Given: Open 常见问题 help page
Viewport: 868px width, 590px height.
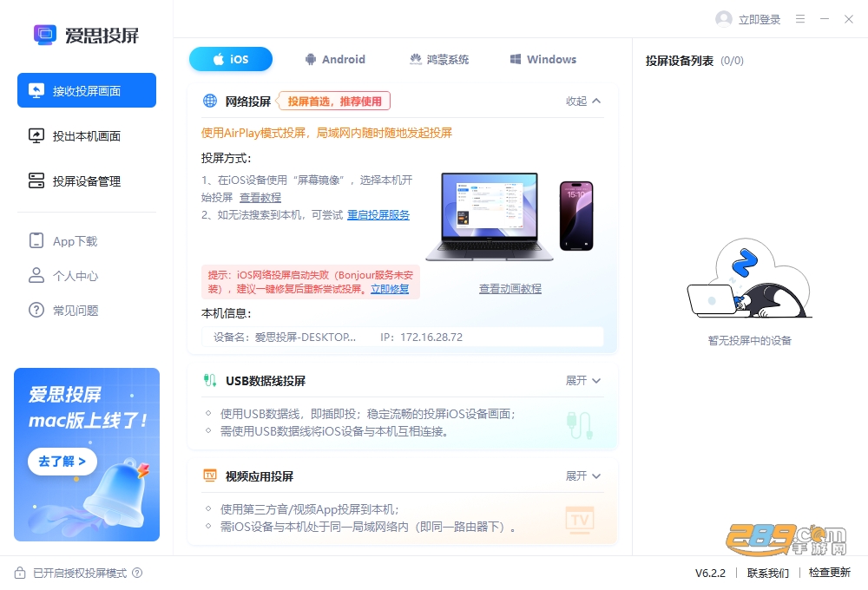Looking at the screenshot, I should [63, 310].
